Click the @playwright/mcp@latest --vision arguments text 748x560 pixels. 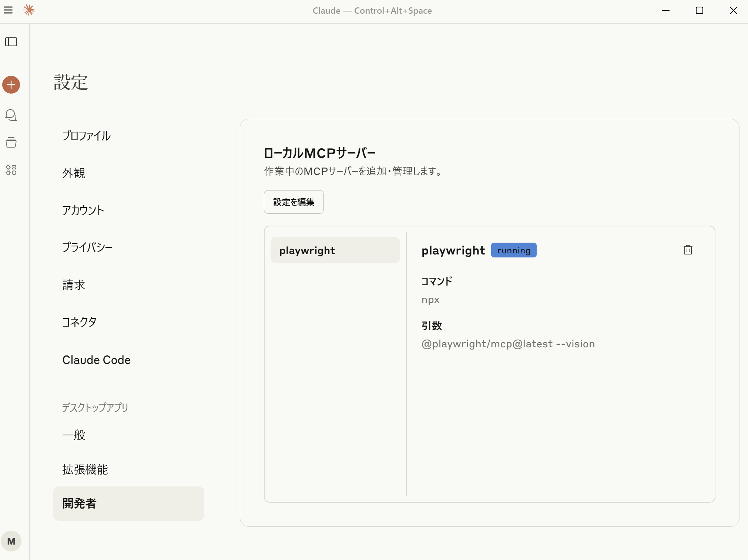(x=508, y=344)
